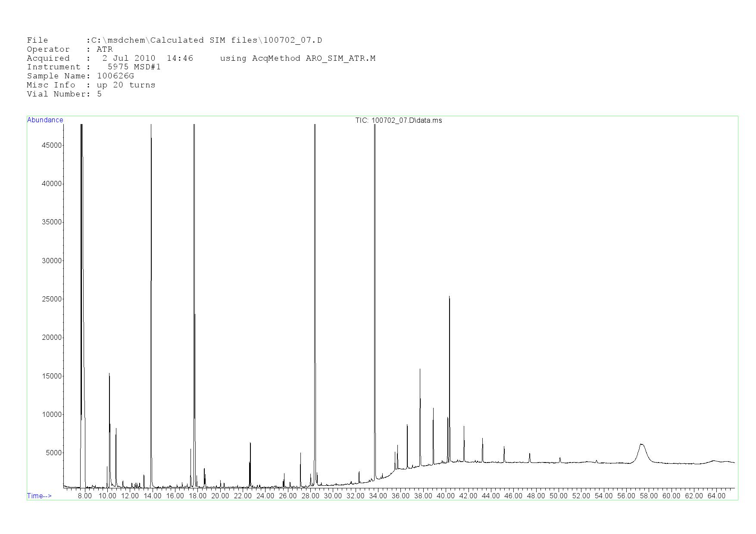This screenshot has height=534, width=756.
Task: Click the tall peak apex just after 40.00 minutes
Action: [450, 297]
